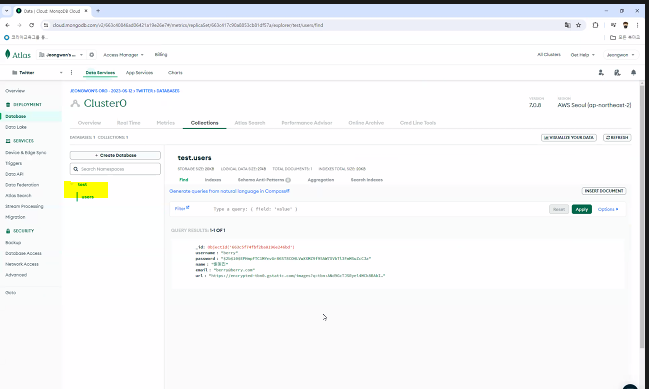This screenshot has width=649, height=389.
Task: Bookmark page with star icon
Action: (x=578, y=25)
